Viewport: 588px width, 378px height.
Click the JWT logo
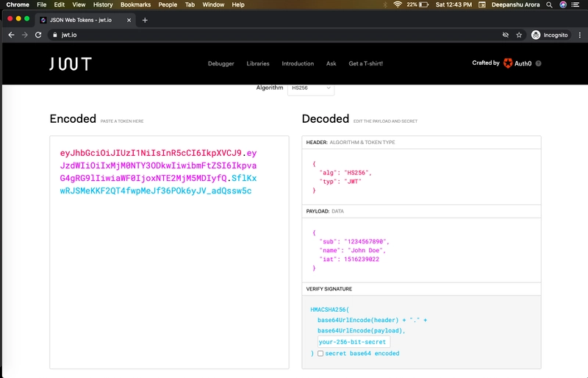click(71, 64)
